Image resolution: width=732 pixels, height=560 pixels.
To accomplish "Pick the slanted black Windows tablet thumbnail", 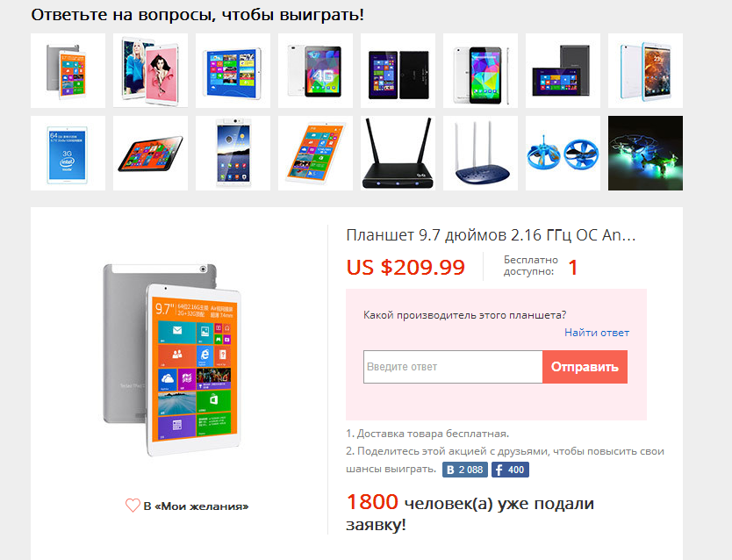I will (150, 153).
